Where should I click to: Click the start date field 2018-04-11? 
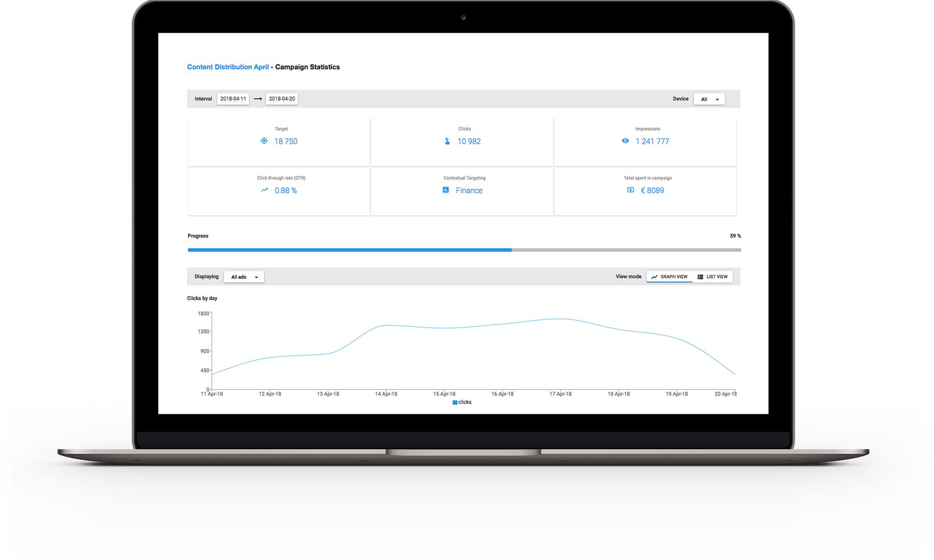point(233,99)
